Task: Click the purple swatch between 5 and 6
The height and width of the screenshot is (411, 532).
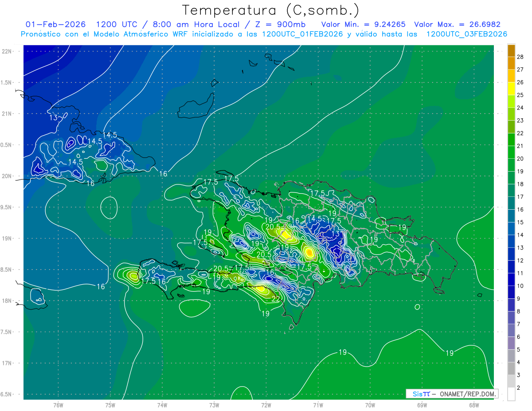Action: (511, 344)
